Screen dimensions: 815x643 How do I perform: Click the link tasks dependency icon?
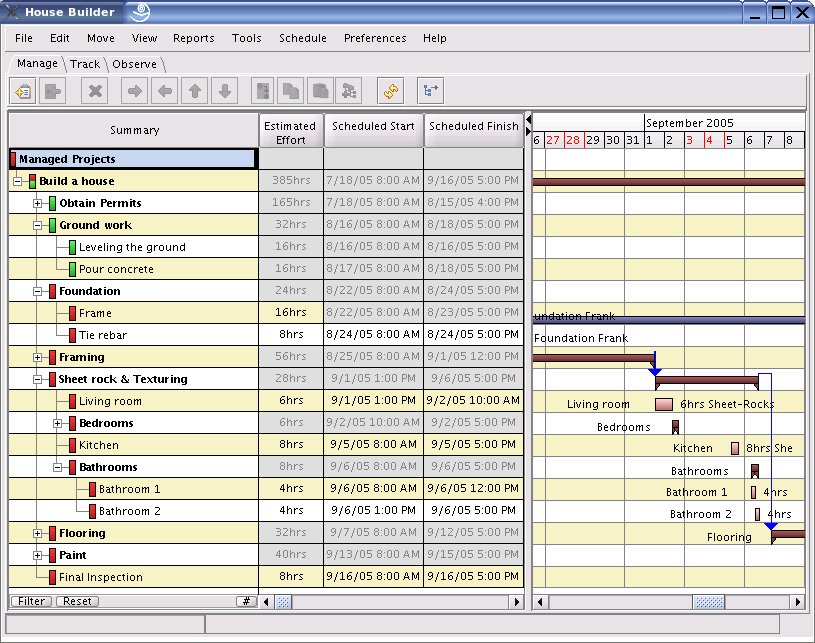pos(263,91)
